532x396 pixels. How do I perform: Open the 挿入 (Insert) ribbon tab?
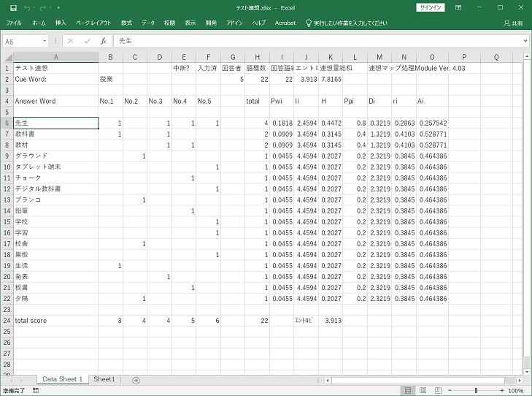coord(61,23)
